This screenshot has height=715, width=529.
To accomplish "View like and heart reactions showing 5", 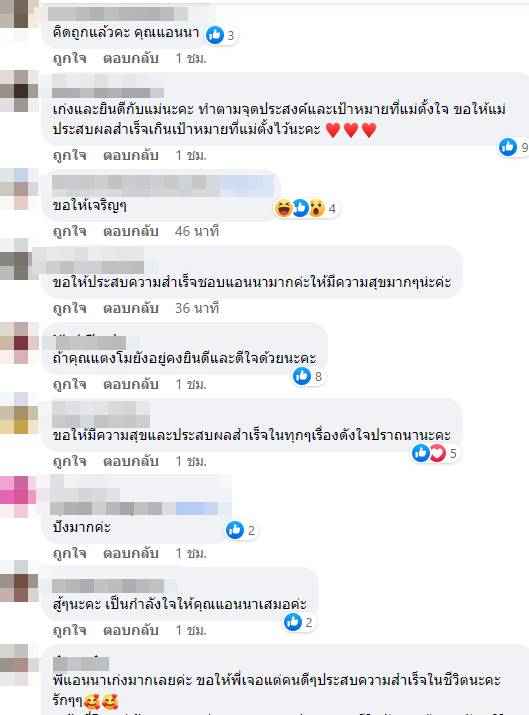I will pos(435,453).
